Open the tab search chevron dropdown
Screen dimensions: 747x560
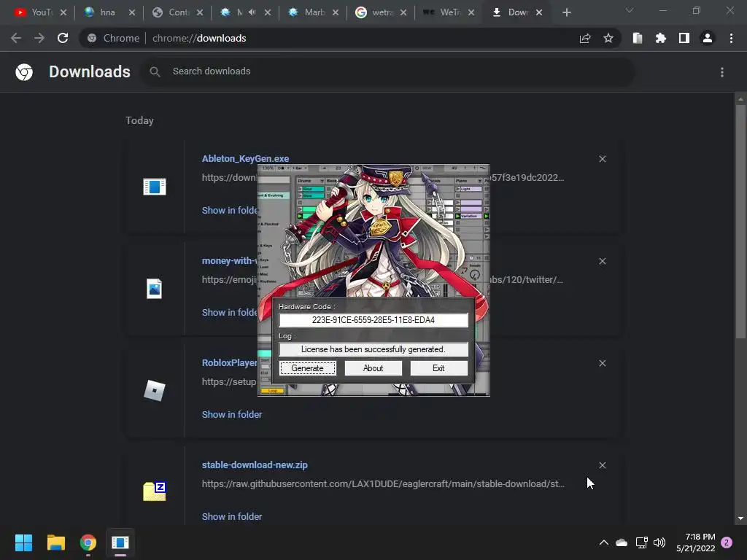630,10
